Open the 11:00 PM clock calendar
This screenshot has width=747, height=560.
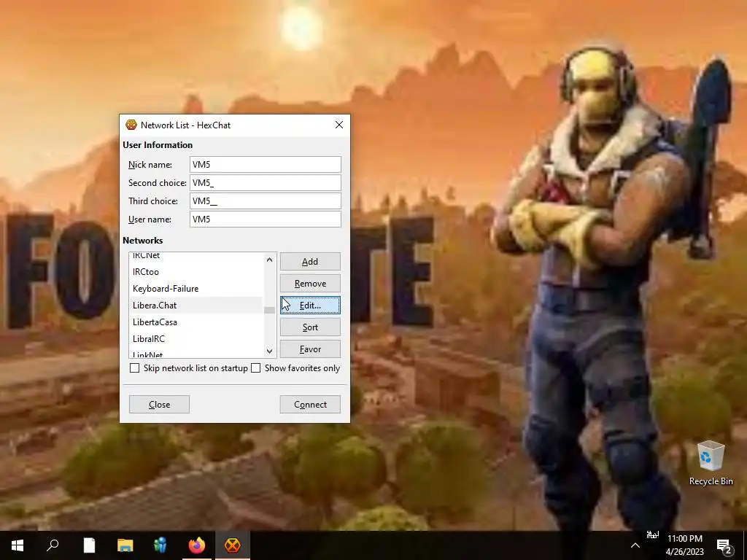point(684,545)
